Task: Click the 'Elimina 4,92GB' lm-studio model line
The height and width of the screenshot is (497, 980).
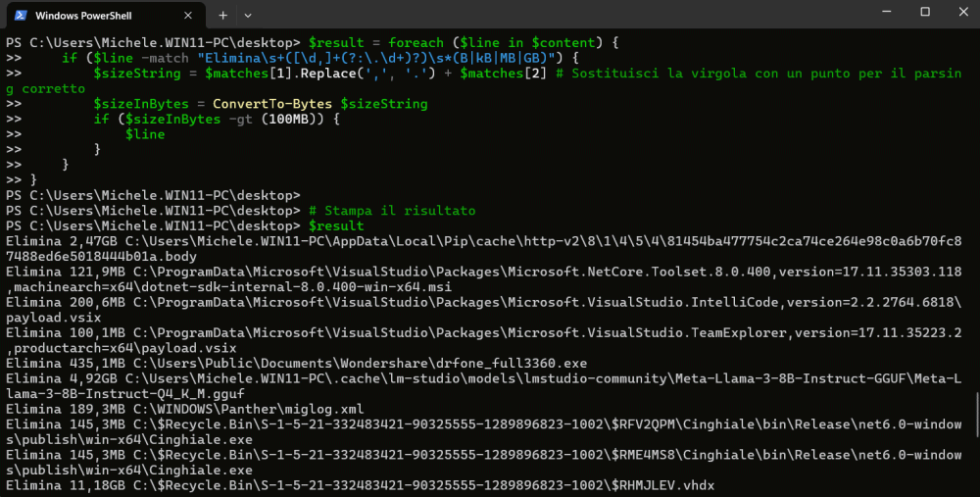Action: click(484, 386)
